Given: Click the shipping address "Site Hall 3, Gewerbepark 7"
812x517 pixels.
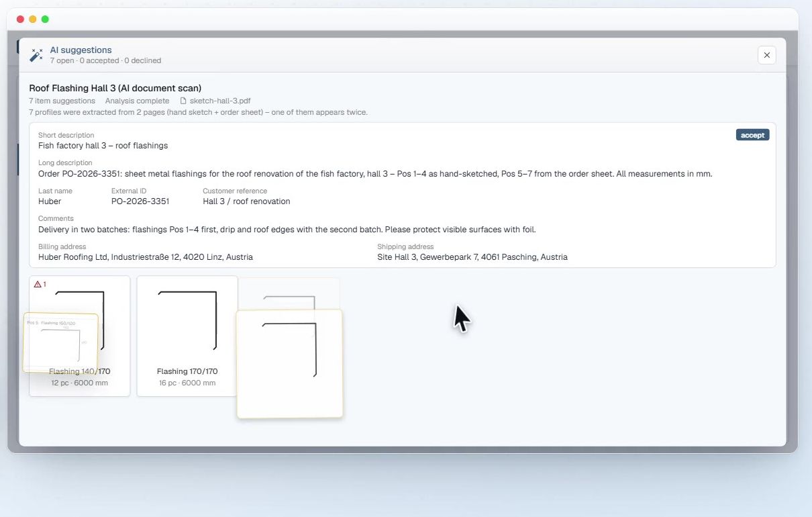Looking at the screenshot, I should click(x=472, y=257).
